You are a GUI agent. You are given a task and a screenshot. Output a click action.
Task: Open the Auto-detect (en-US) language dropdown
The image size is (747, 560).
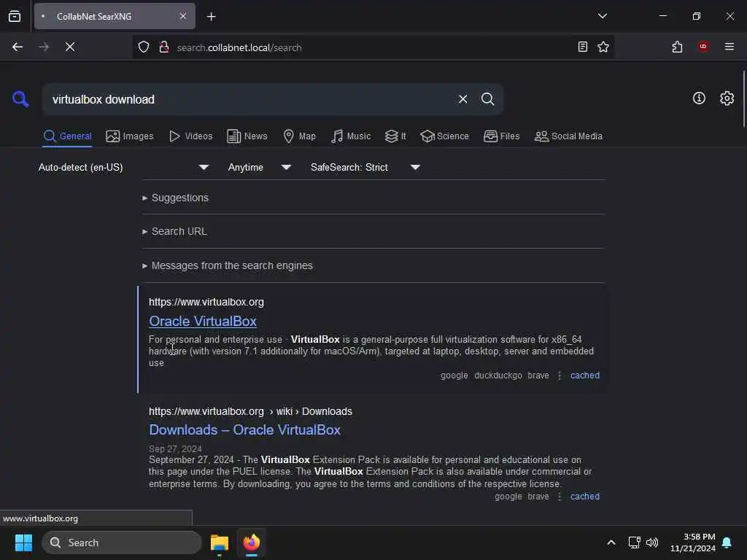(x=124, y=167)
